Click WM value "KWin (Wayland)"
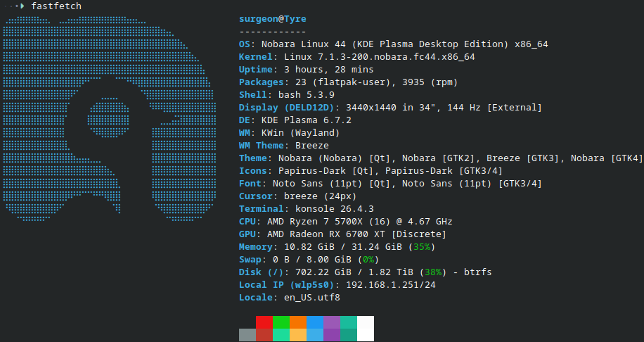 pyautogui.click(x=301, y=133)
